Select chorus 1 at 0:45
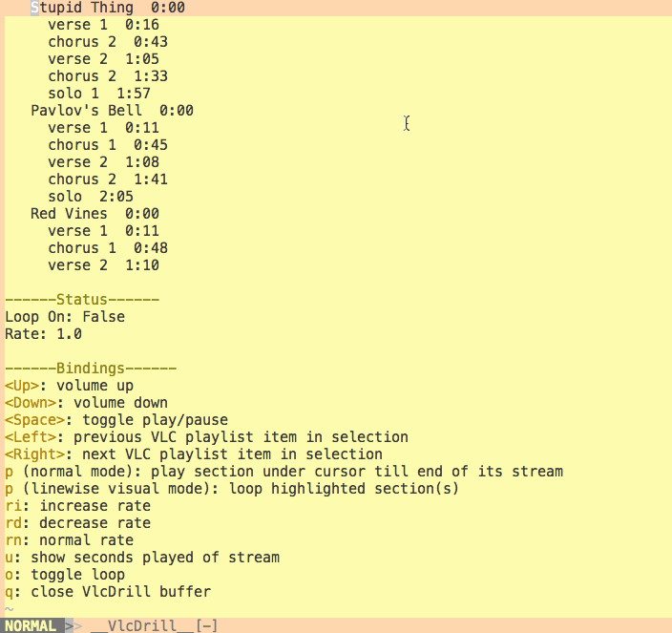The image size is (672, 633). click(108, 145)
